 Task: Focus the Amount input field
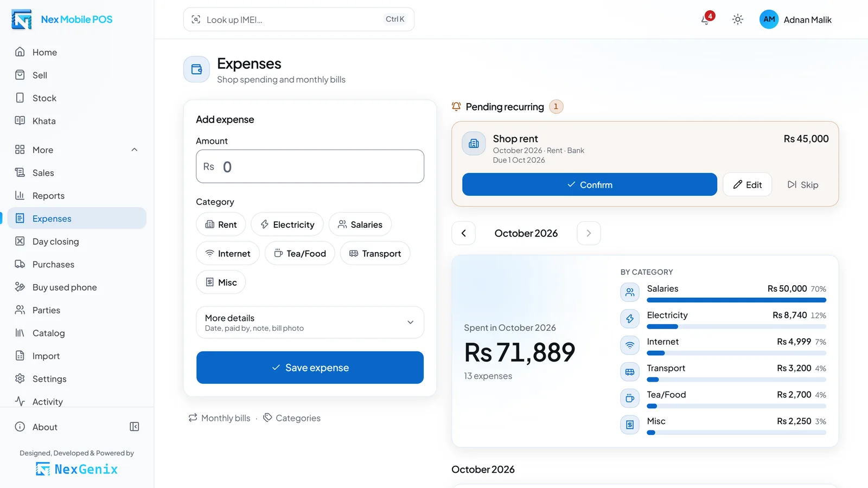pos(310,166)
